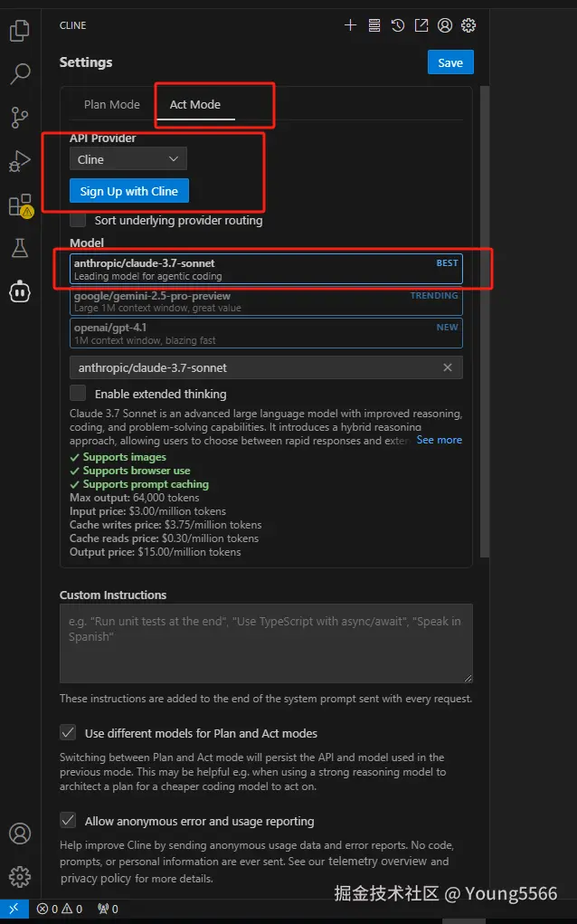Viewport: 577px width, 924px height.
Task: Switch to the Plan Mode tab
Action: click(112, 104)
